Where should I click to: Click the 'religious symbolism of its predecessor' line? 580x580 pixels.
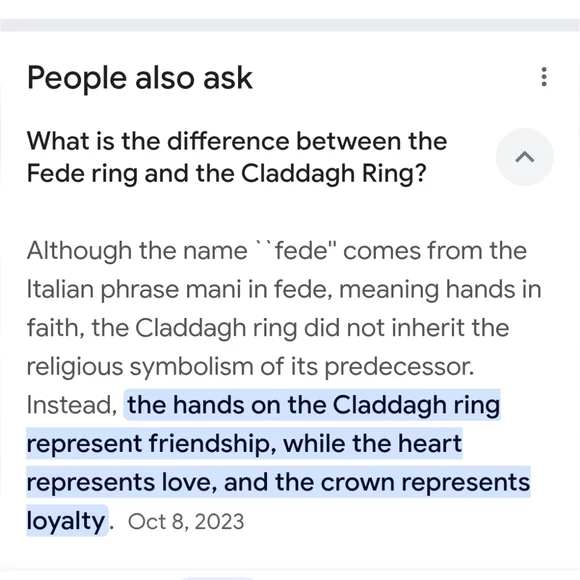click(250, 367)
